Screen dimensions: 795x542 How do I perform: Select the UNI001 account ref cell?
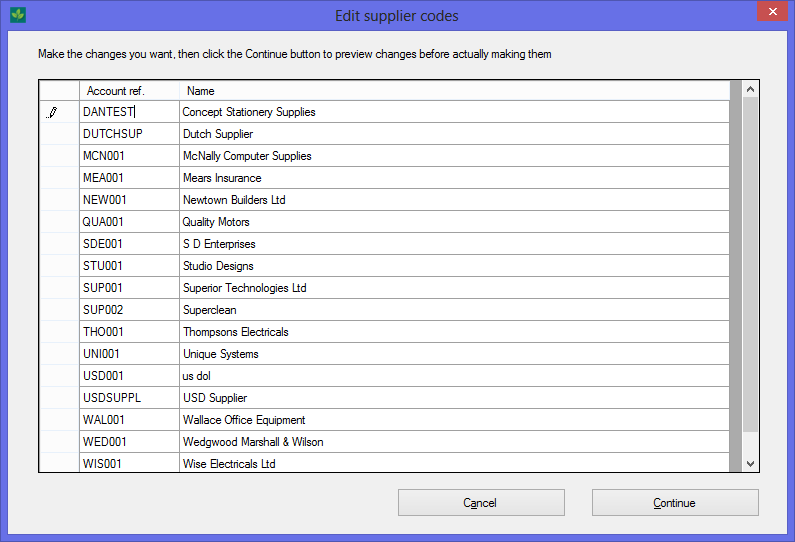pos(129,354)
